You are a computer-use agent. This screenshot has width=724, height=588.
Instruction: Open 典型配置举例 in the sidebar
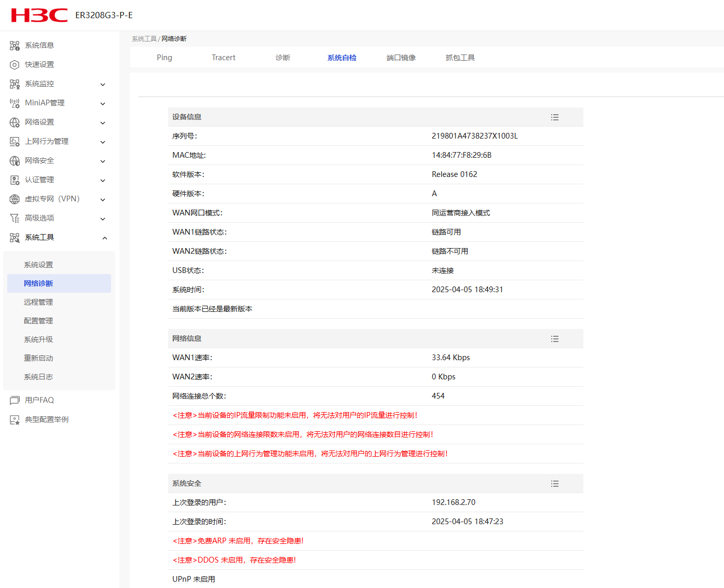pyautogui.click(x=47, y=419)
